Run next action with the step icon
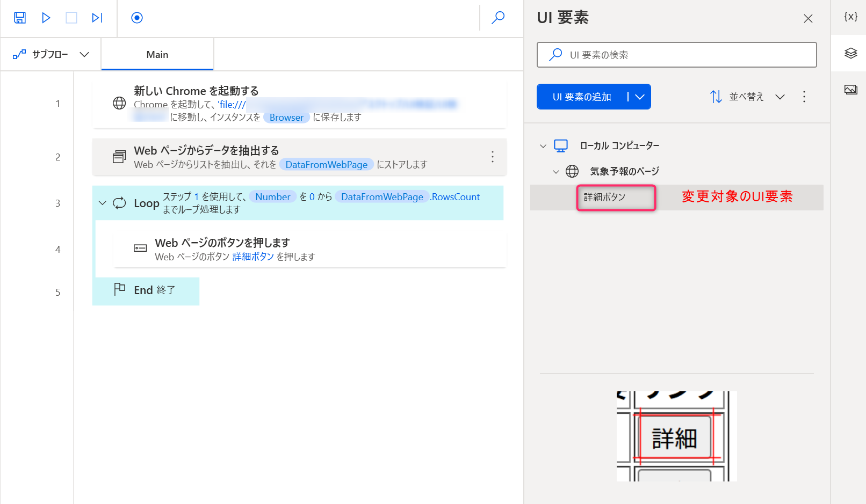Screen dimensions: 866x504 point(97,18)
